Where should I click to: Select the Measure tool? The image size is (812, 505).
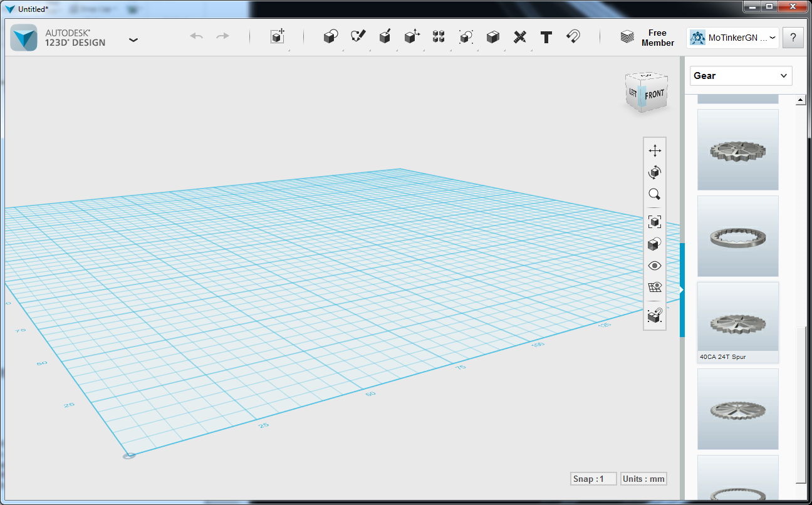pyautogui.click(x=519, y=36)
